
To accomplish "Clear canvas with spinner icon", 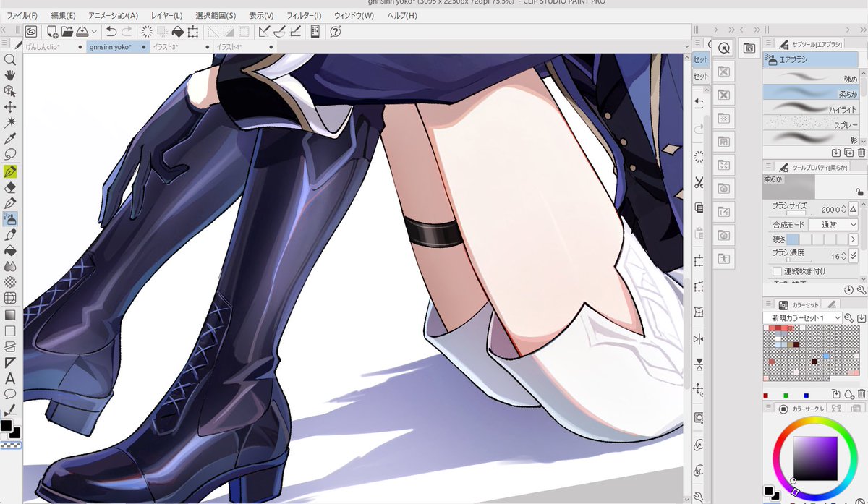I will click(147, 31).
